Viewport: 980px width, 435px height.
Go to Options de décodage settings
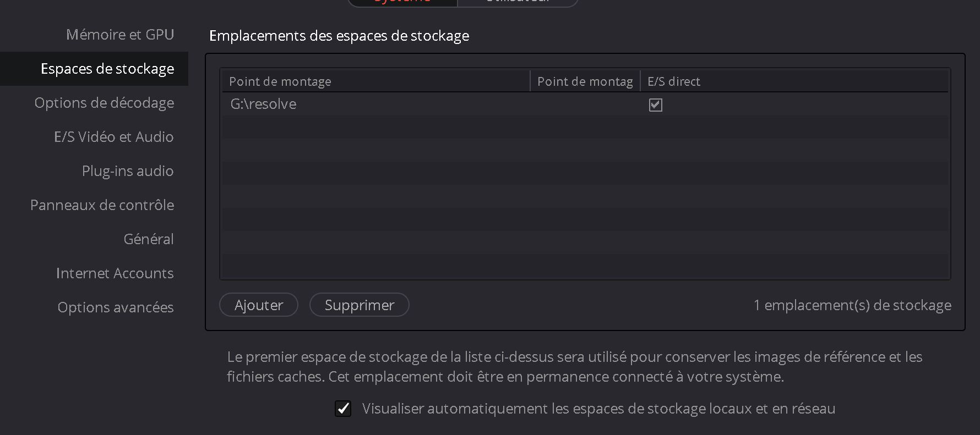pyautogui.click(x=104, y=103)
